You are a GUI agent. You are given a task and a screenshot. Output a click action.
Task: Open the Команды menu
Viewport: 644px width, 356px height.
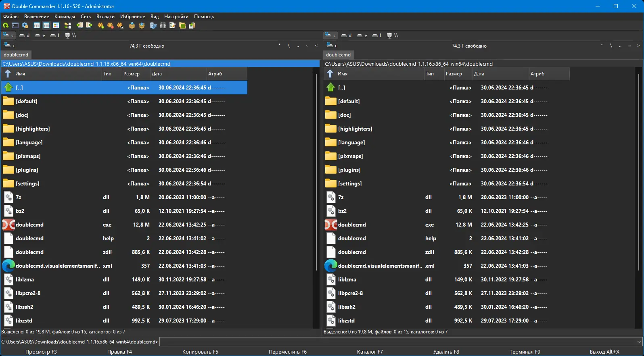(65, 17)
